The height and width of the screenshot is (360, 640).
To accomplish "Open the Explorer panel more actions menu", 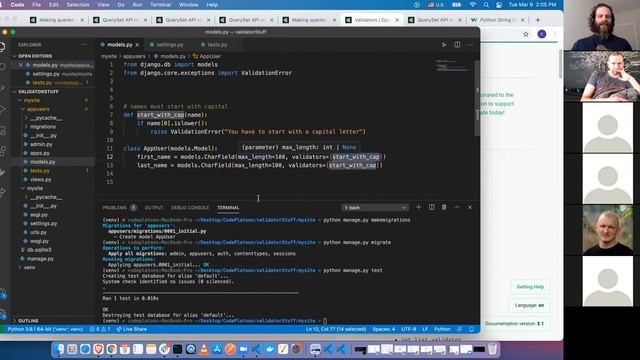I will pos(84,44).
